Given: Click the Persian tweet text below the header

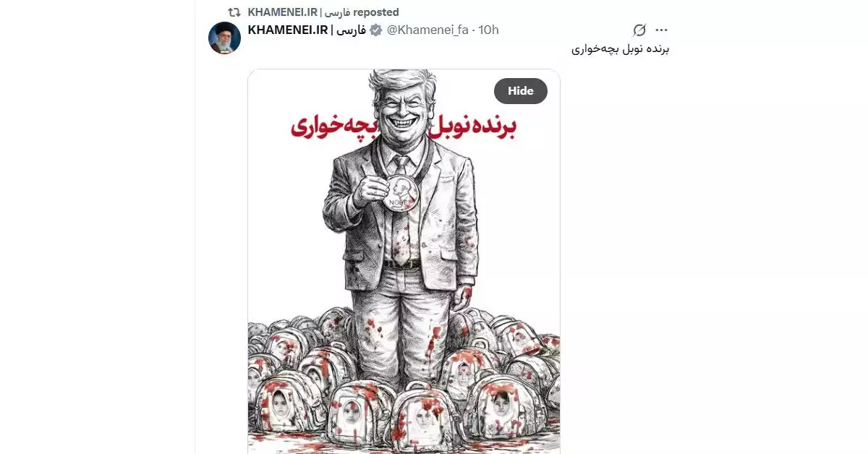Looking at the screenshot, I should tap(621, 49).
